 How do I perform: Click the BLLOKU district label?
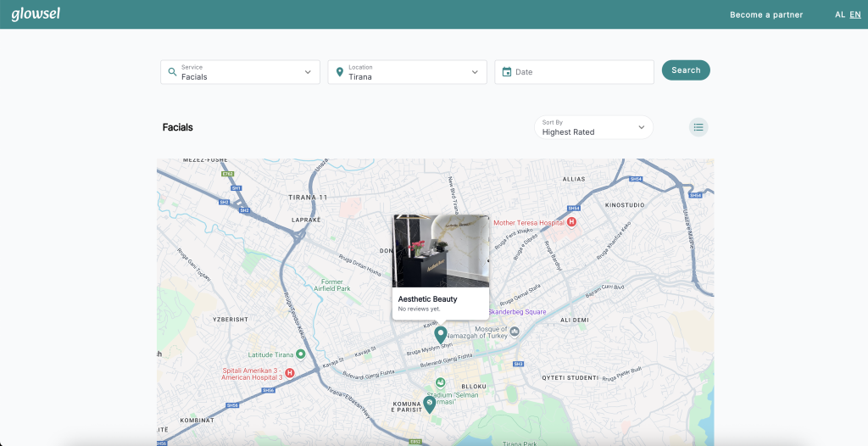(474, 386)
